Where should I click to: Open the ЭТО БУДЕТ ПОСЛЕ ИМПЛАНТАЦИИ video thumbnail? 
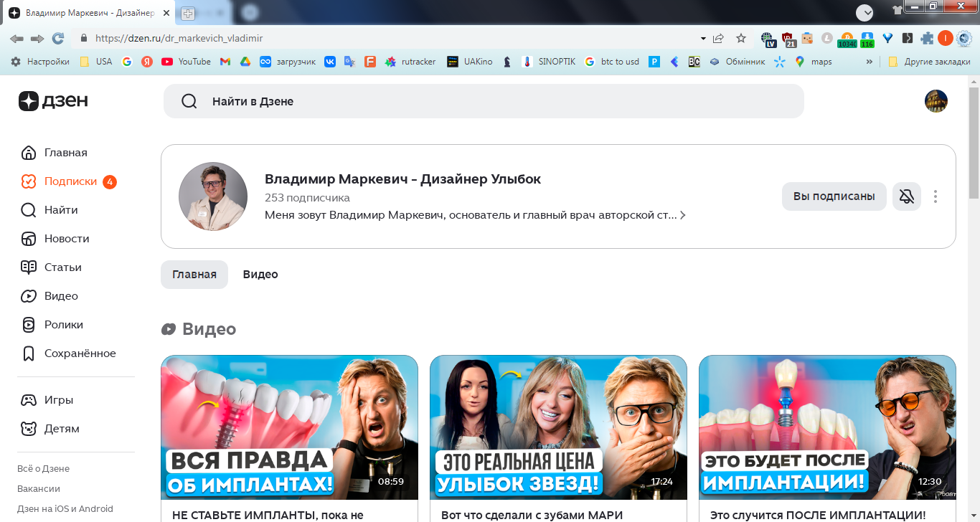coord(827,427)
